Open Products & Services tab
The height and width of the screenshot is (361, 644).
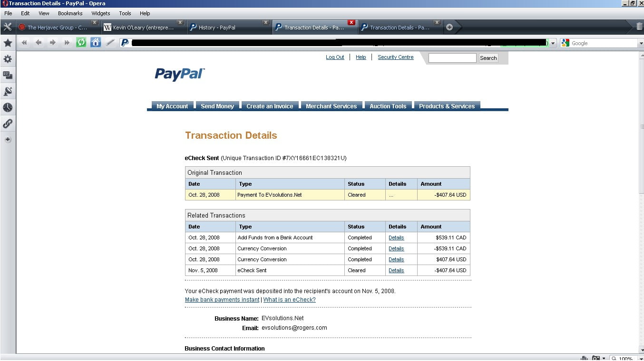pos(447,106)
